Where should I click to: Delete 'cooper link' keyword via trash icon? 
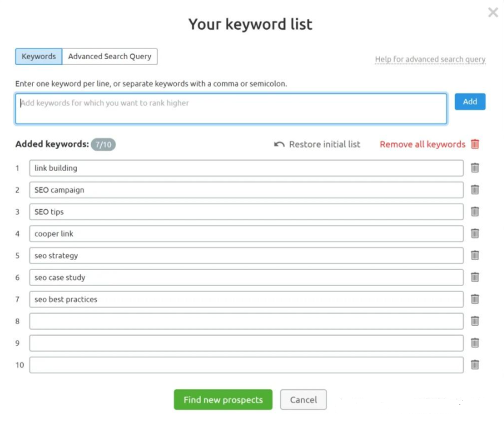point(475,234)
